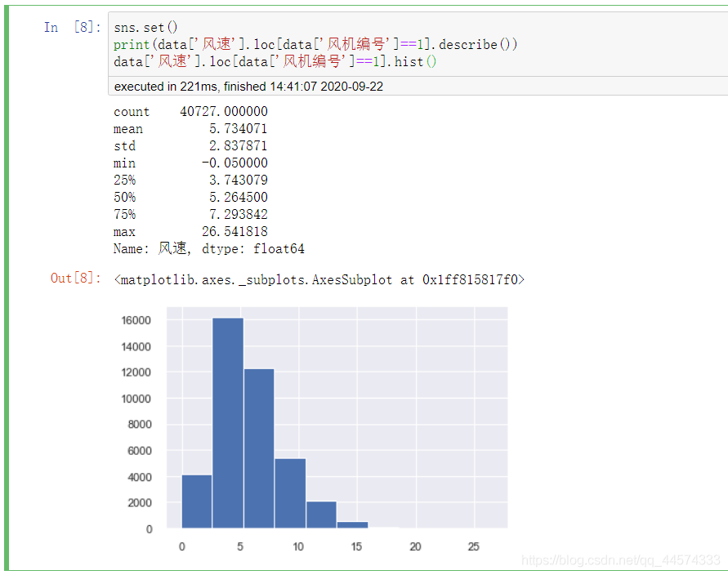Click the leftmost histogram bar at 0
The height and width of the screenshot is (575, 728).
click(x=197, y=501)
